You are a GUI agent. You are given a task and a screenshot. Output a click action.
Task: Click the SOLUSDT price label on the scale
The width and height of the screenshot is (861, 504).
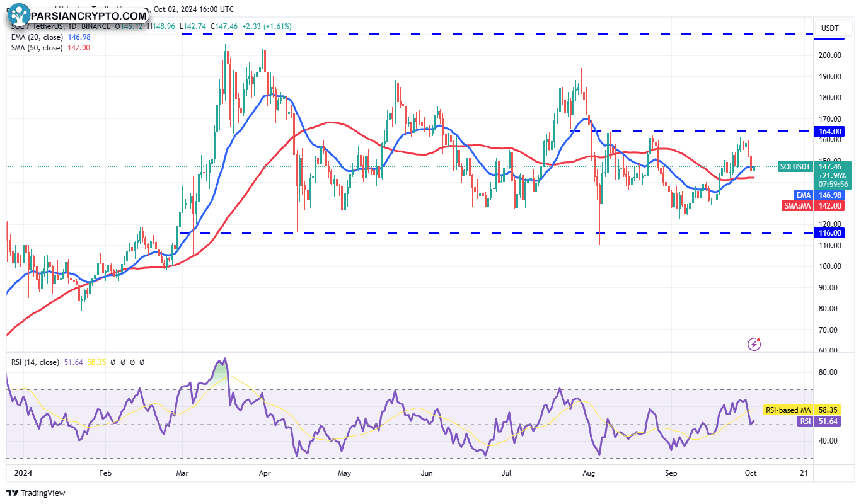click(x=796, y=166)
